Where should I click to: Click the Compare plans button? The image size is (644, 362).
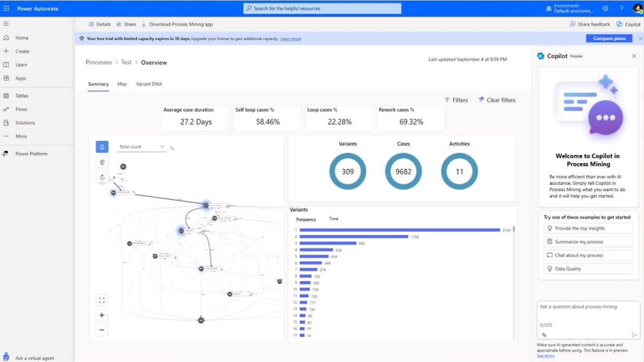(609, 38)
